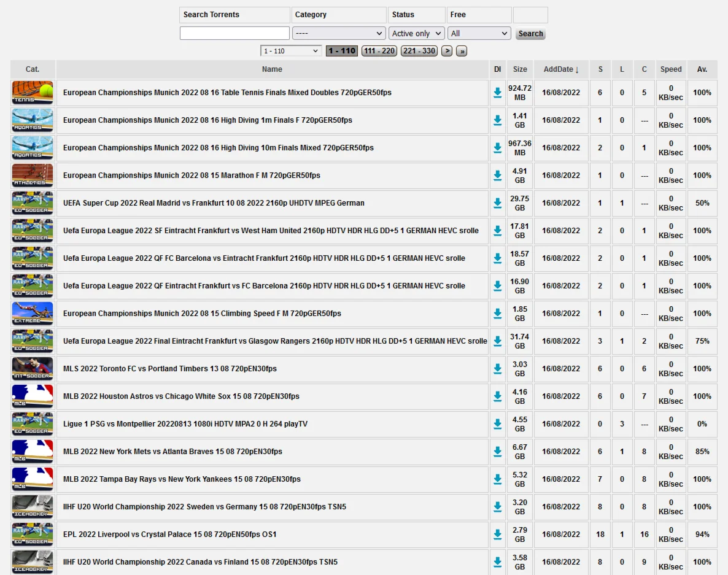Go to page 111 - 220
Viewport: 728px width, 575px height.
(x=379, y=51)
